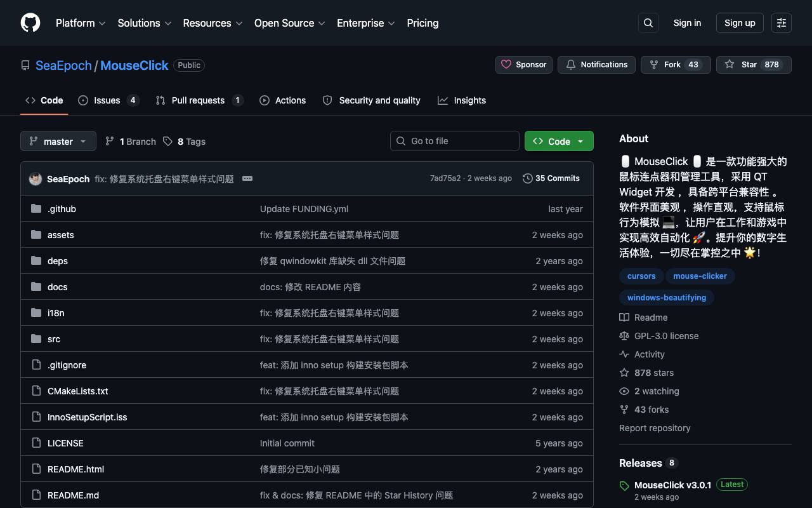Screen dimensions: 812x508
Task: Click the file icon beside LICENSE
Action: point(36,443)
